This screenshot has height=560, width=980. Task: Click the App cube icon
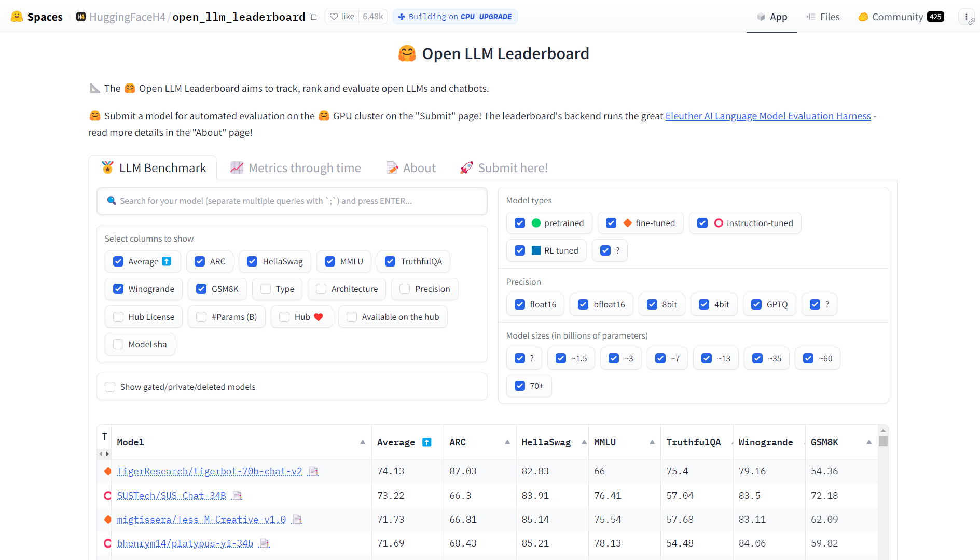[761, 17]
